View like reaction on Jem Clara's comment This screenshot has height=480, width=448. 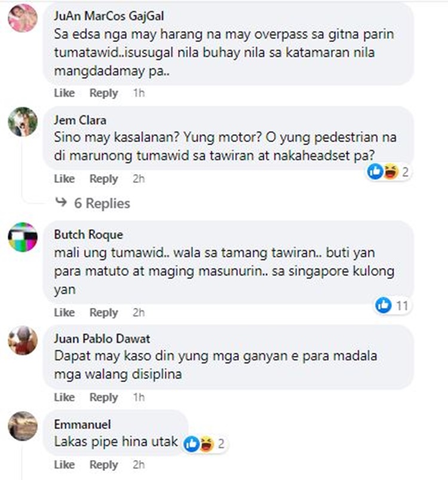pyautogui.click(x=375, y=171)
